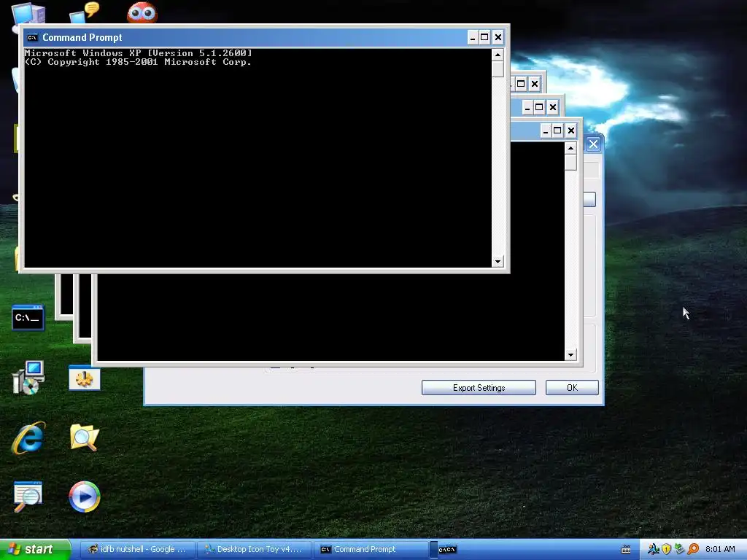
Task: Switch to idfb nutshell Google taskbar button
Action: 137,550
